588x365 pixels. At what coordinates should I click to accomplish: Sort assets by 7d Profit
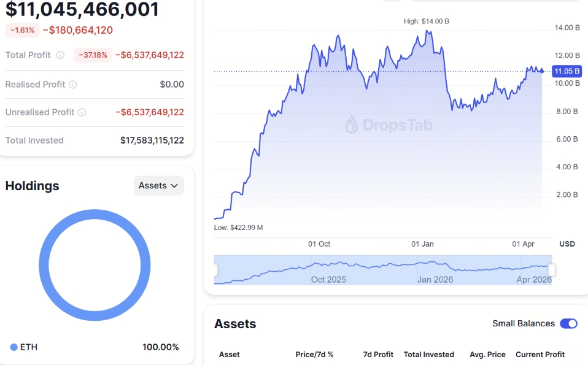(x=378, y=355)
